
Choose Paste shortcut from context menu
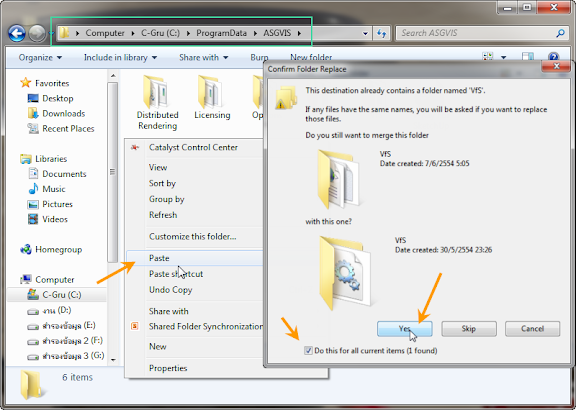[176, 274]
